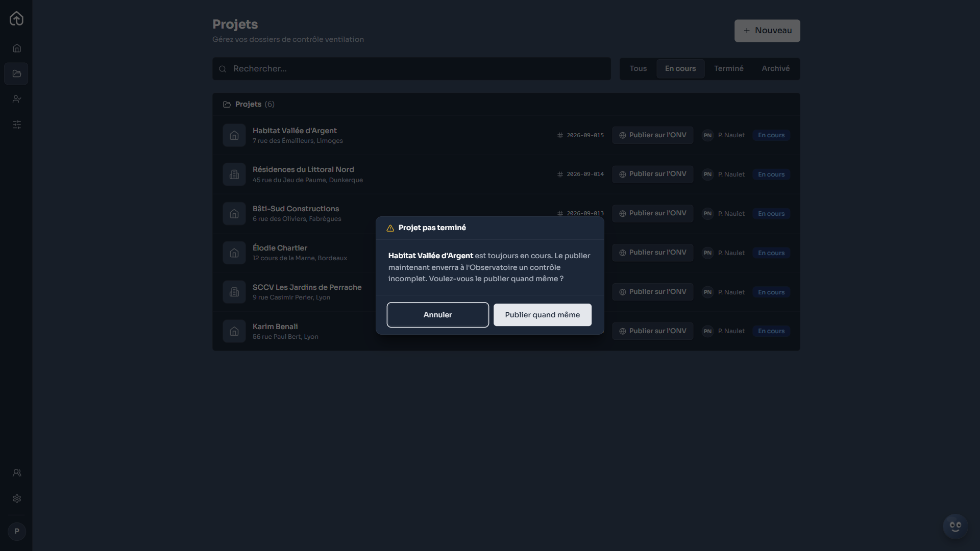Publish Karim Benali project on the ONV
Viewport: 980px width, 551px height.
[653, 331]
